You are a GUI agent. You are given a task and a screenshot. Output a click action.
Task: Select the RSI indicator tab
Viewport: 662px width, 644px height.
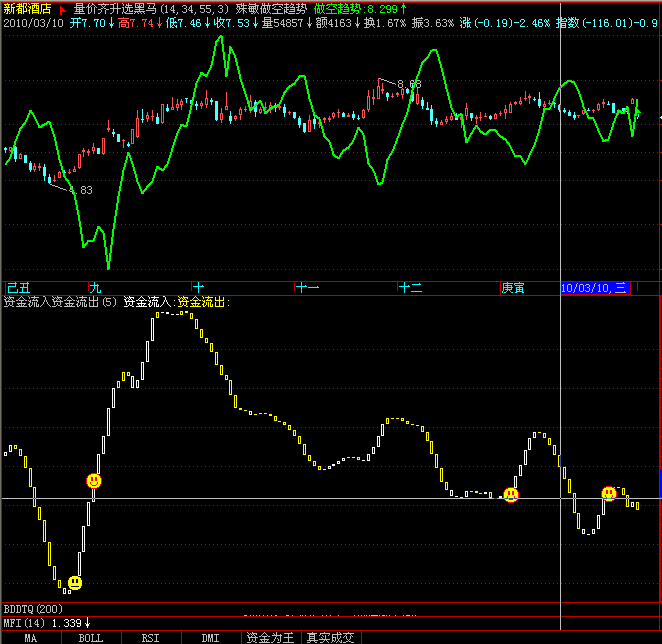pyautogui.click(x=150, y=637)
